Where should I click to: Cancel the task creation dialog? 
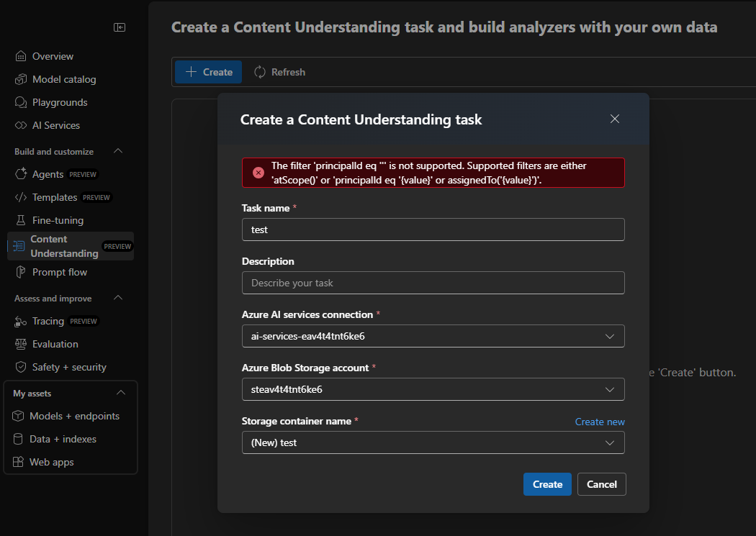coord(601,484)
